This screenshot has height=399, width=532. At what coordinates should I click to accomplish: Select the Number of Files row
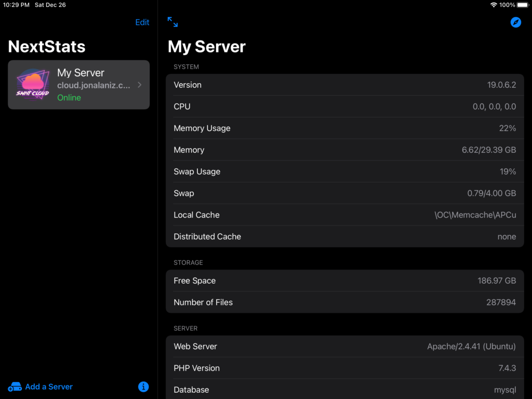(345, 302)
